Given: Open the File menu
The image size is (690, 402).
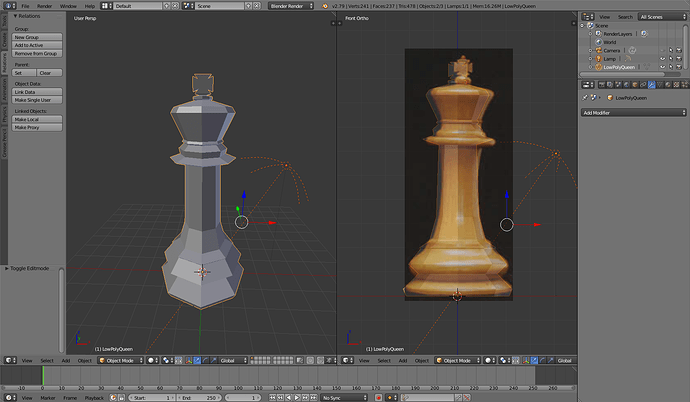Looking at the screenshot, I should coord(25,6).
